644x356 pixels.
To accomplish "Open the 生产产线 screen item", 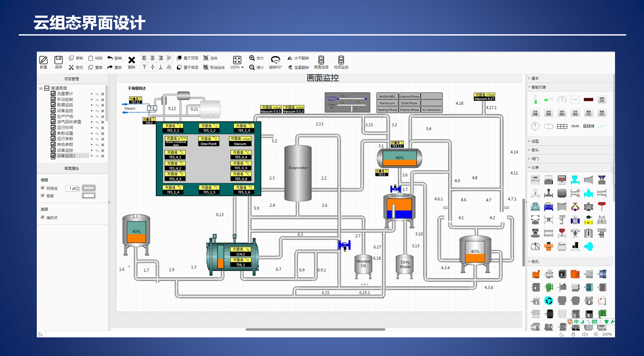I will pos(65,116).
